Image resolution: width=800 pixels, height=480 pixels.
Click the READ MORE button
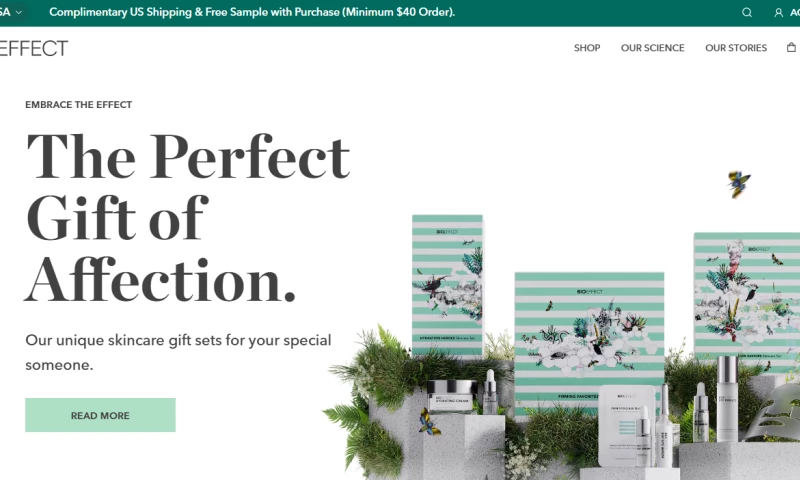pyautogui.click(x=101, y=415)
